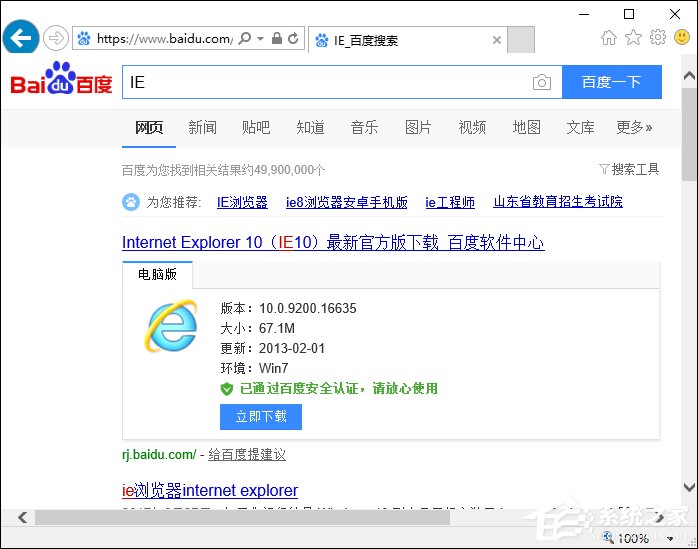This screenshot has height=549, width=698.
Task: Close the IE_百度搜索 browser tab
Action: pyautogui.click(x=497, y=40)
